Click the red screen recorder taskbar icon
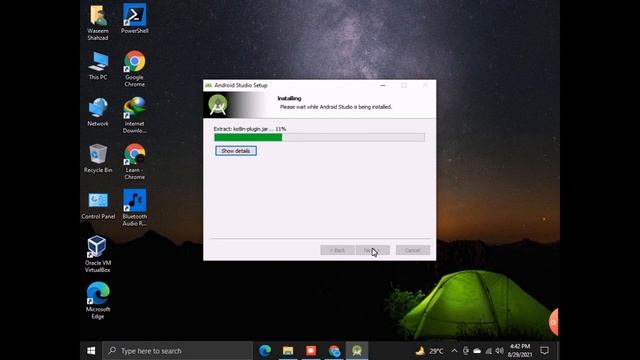The width and height of the screenshot is (640, 360). (x=311, y=351)
